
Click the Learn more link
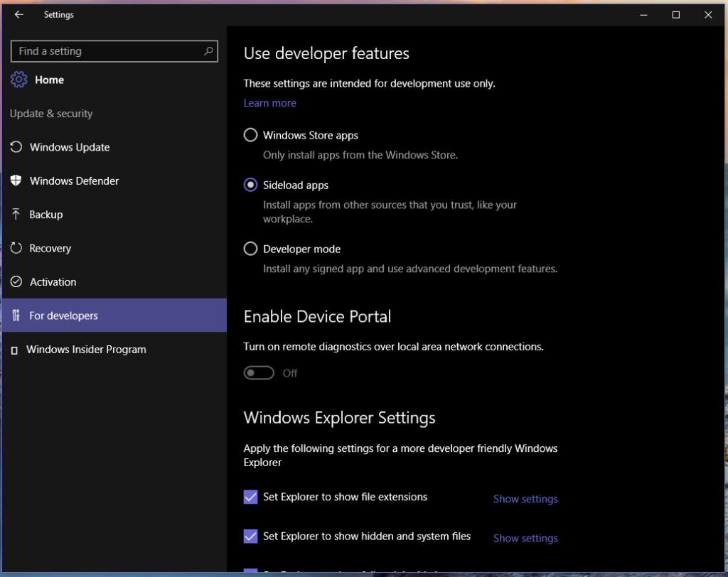(269, 103)
